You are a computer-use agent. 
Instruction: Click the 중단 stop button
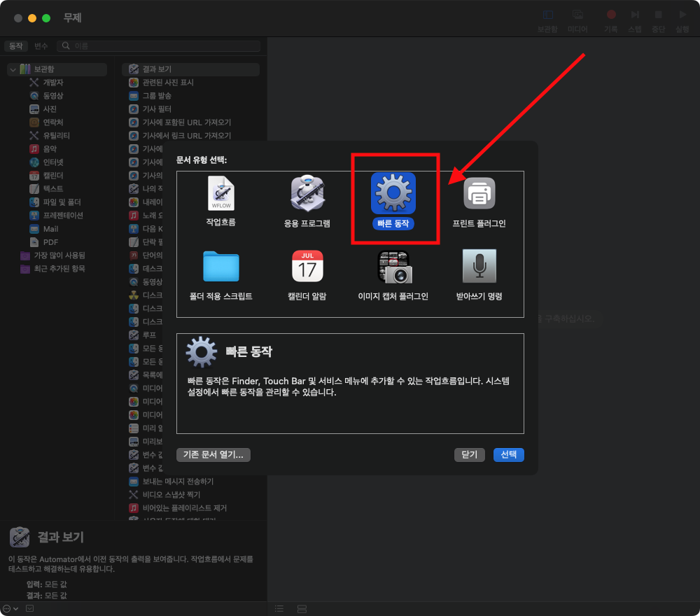click(658, 20)
